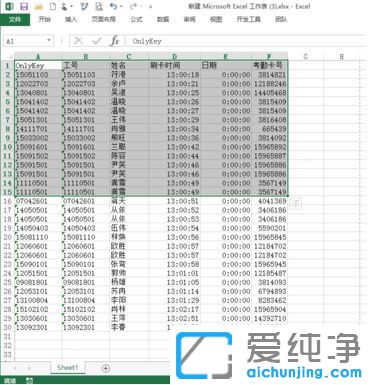Open the 文件 (File) tab

pos(15,19)
